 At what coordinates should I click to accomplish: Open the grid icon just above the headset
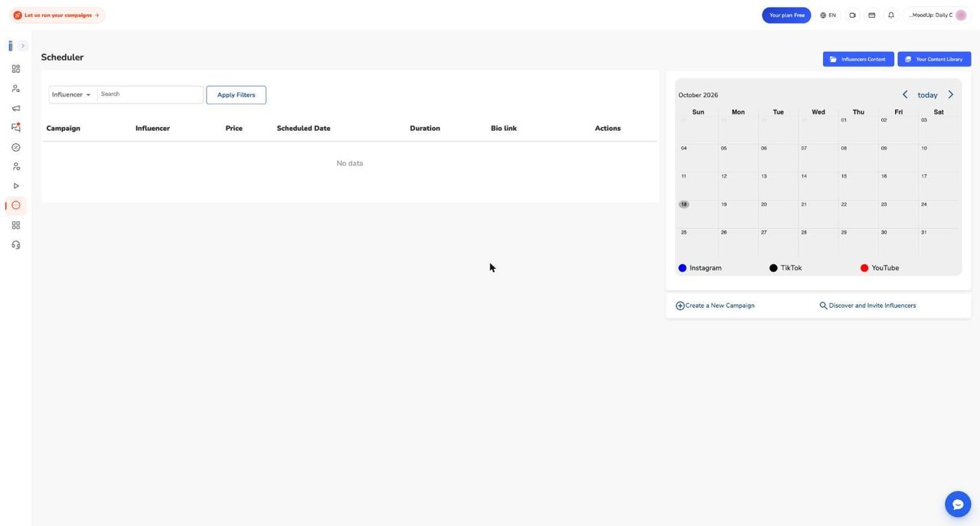click(16, 225)
